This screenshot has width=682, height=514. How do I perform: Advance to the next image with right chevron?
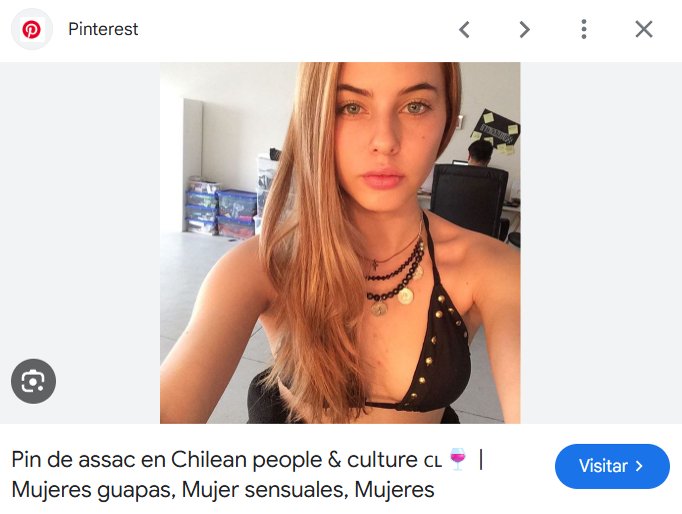pos(525,30)
